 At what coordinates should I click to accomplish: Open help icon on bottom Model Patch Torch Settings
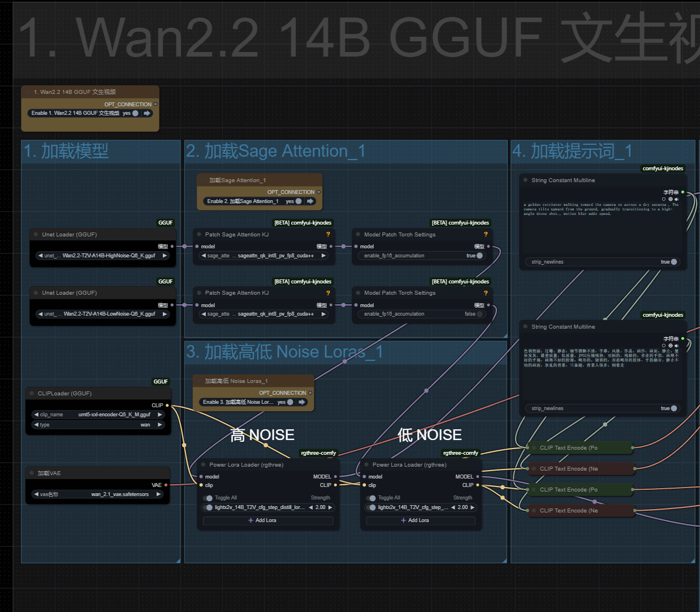pyautogui.click(x=485, y=293)
